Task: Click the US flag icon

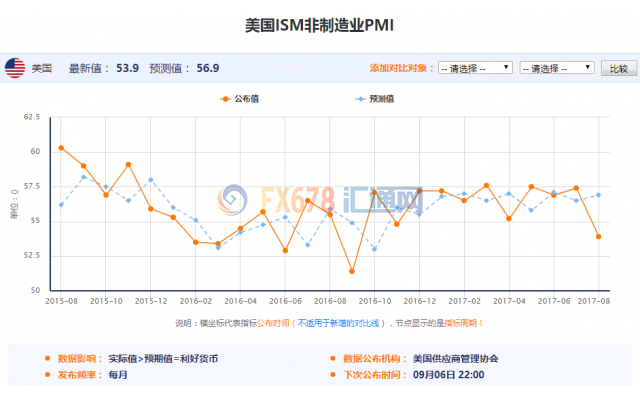Action: [x=15, y=68]
